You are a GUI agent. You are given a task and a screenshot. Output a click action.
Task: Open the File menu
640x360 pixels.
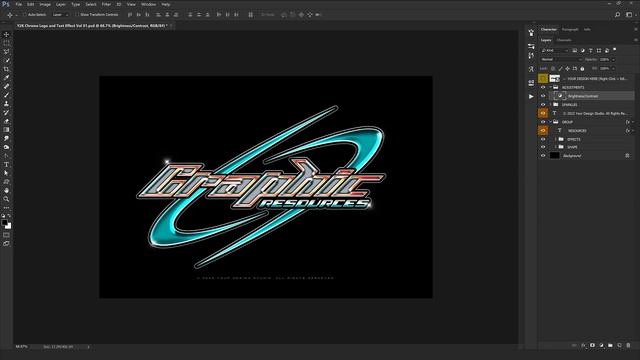point(18,4)
